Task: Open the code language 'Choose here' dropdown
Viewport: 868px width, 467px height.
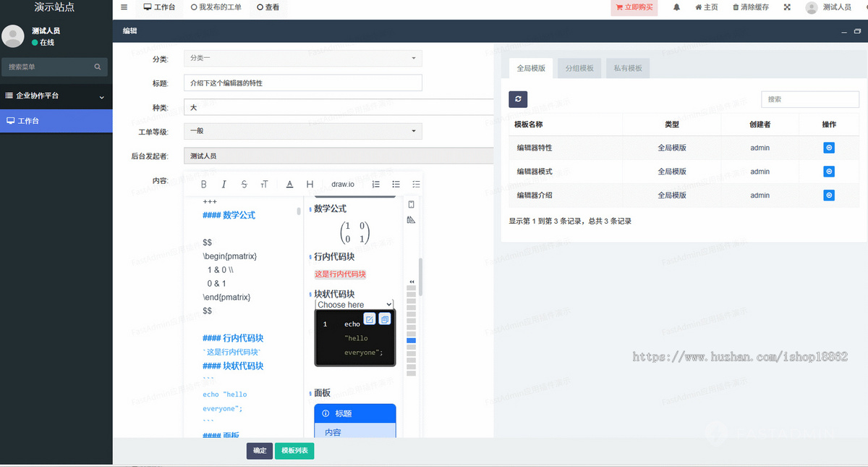Action: coord(354,305)
